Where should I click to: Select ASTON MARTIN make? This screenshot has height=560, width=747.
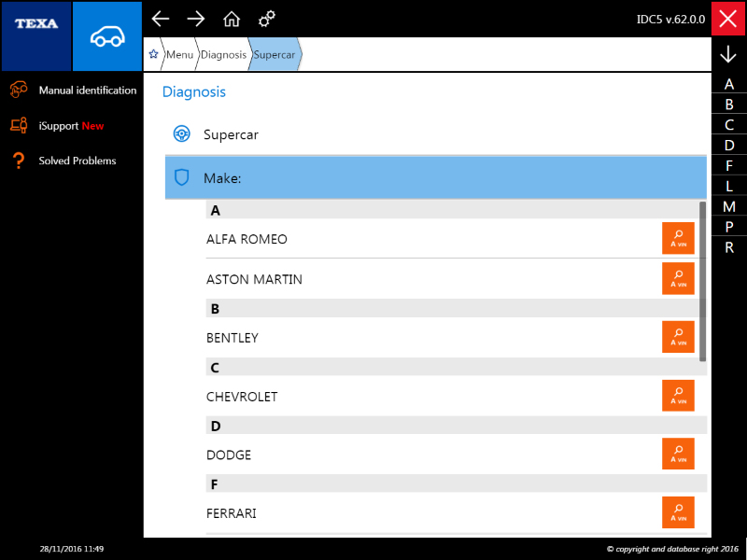254,279
